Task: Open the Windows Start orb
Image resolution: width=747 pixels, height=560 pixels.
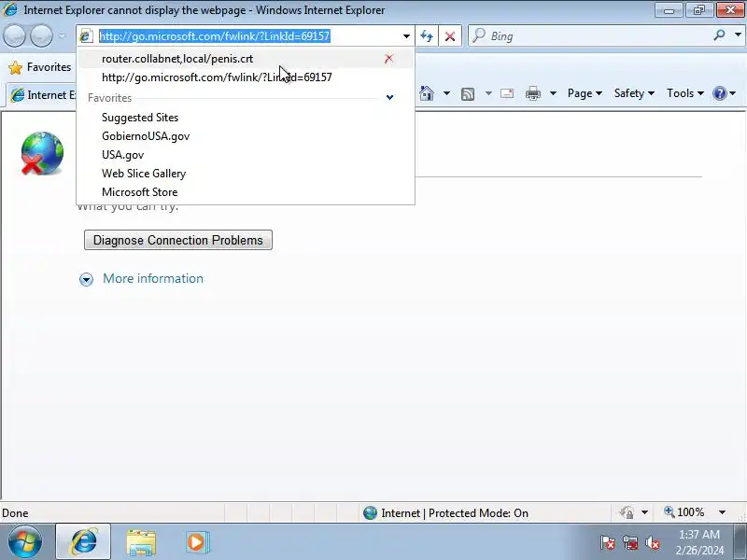Action: (24, 541)
